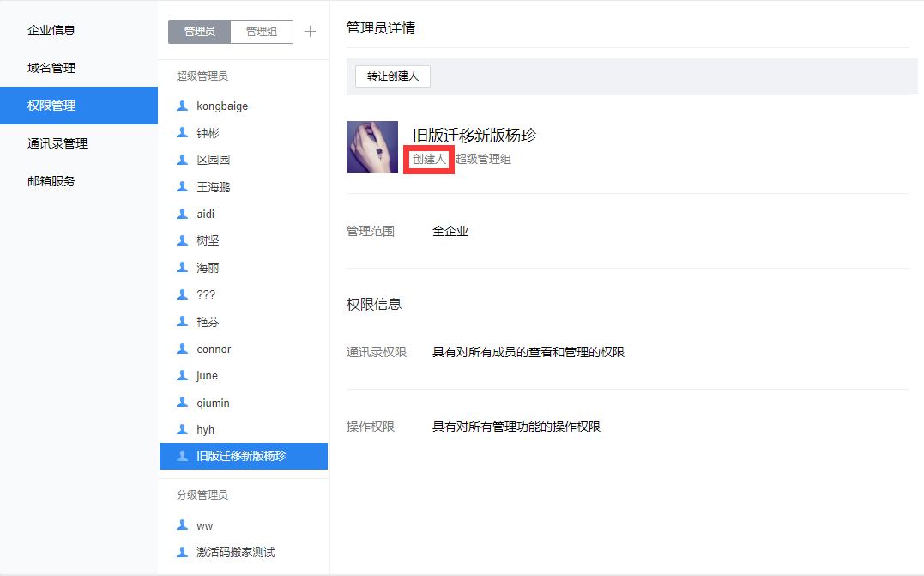Click user icon beside 钟彬
The width and height of the screenshot is (924, 576).
pyautogui.click(x=182, y=133)
